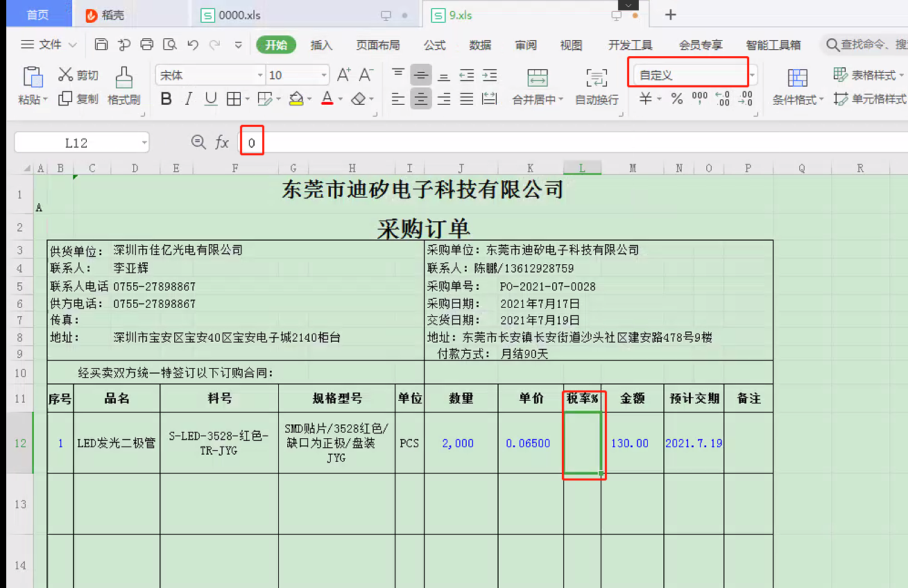Switch to the 插入 ribbon tab
908x588 pixels.
[322, 45]
